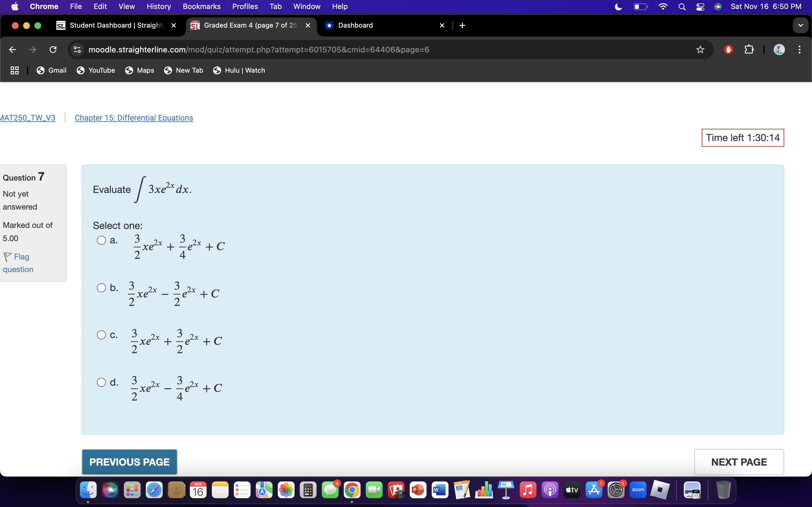This screenshot has width=812, height=507.
Task: Open the Bookmarks menu in menu bar
Action: click(202, 6)
